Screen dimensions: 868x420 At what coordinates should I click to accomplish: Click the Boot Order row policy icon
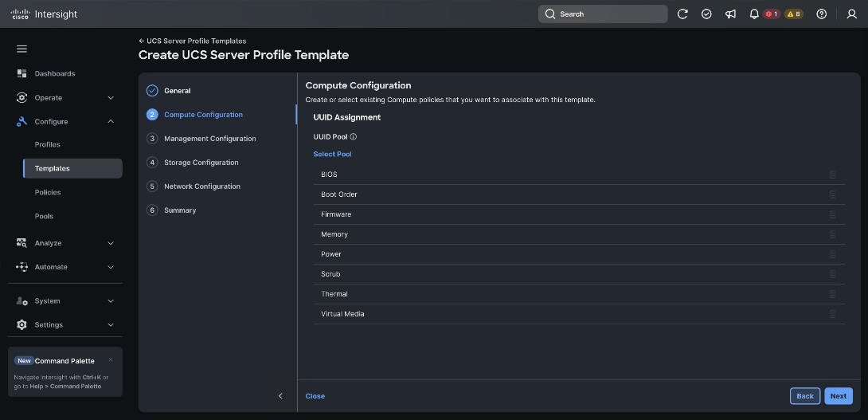pos(832,194)
